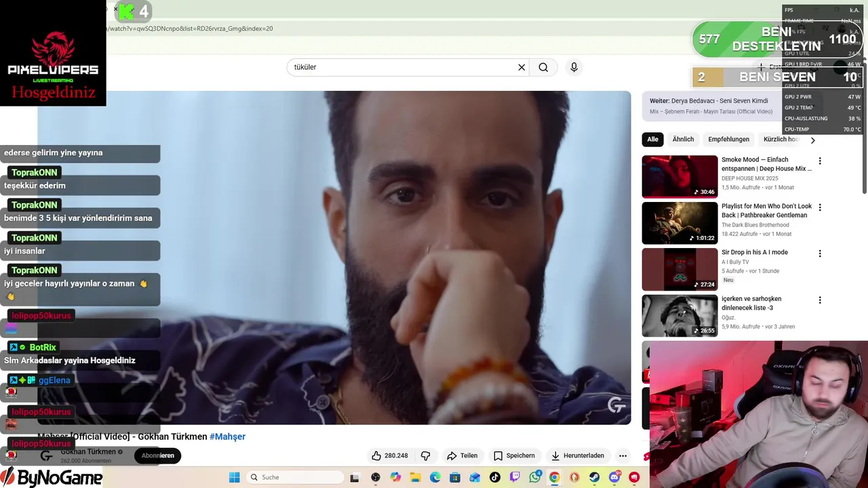Show more filter chips with right arrow

[x=812, y=140]
